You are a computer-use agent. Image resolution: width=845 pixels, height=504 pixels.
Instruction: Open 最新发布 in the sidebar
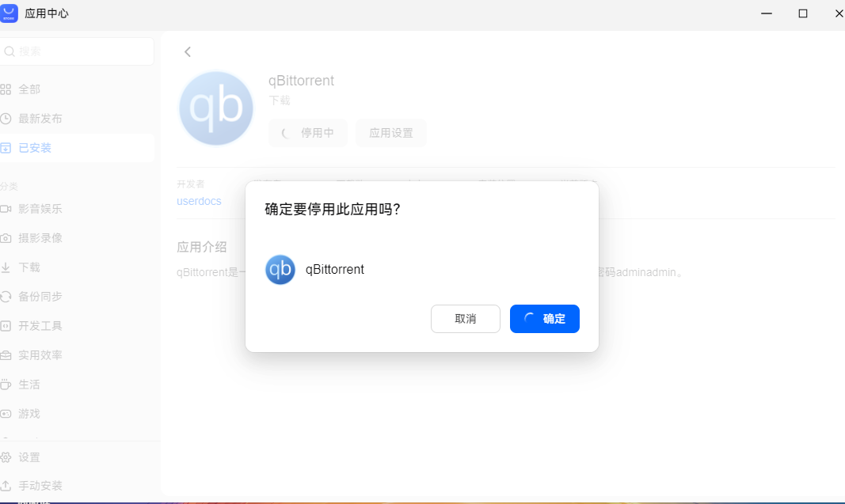tap(75, 119)
